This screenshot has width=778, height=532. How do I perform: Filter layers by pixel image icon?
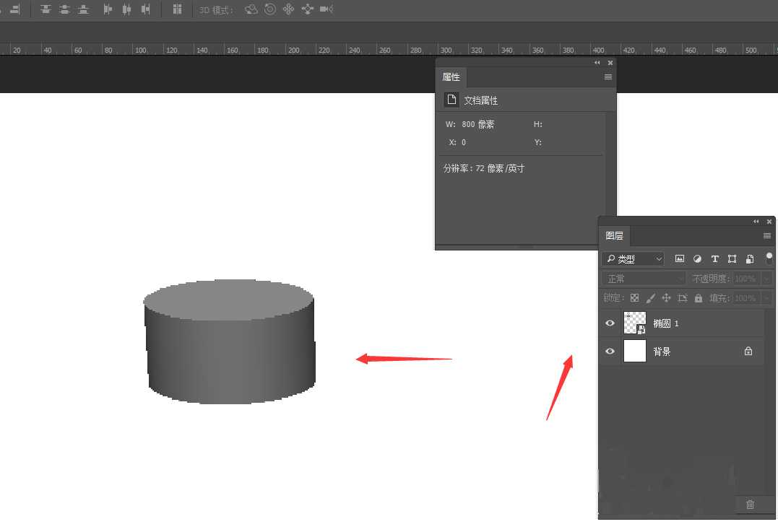[680, 258]
